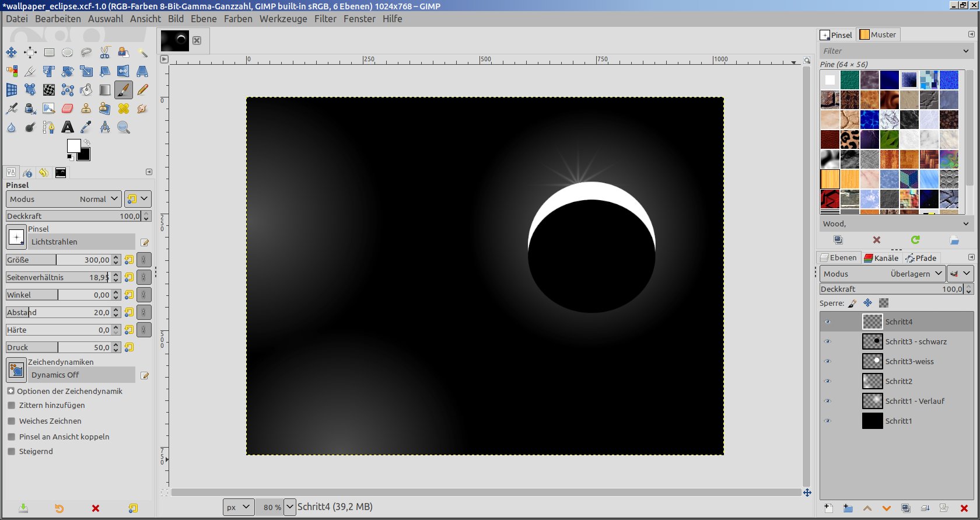Screen dimensions: 980x520
Task: Enable the 'Zittern hinzufügen' checkbox
Action: tap(12, 405)
